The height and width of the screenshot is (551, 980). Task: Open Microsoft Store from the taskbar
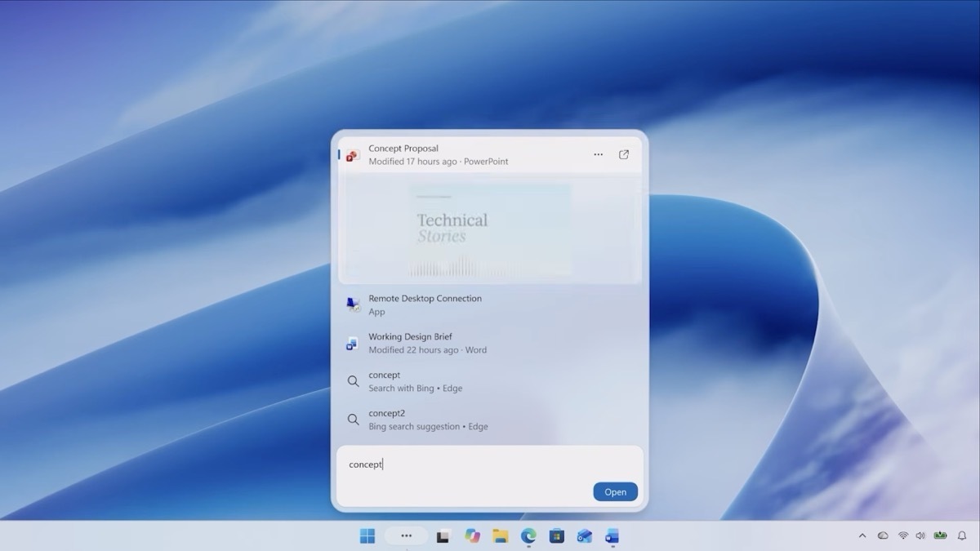[x=557, y=536]
